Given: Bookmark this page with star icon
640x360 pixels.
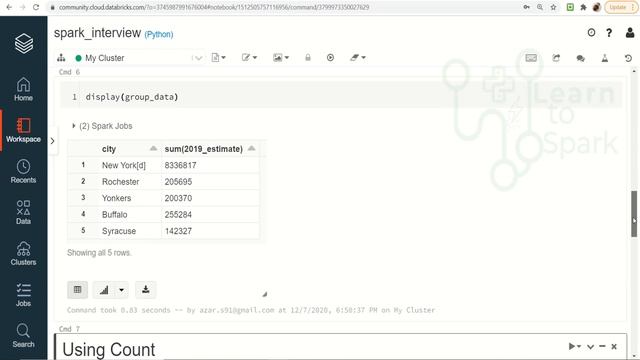Looking at the screenshot, I should 553,7.
